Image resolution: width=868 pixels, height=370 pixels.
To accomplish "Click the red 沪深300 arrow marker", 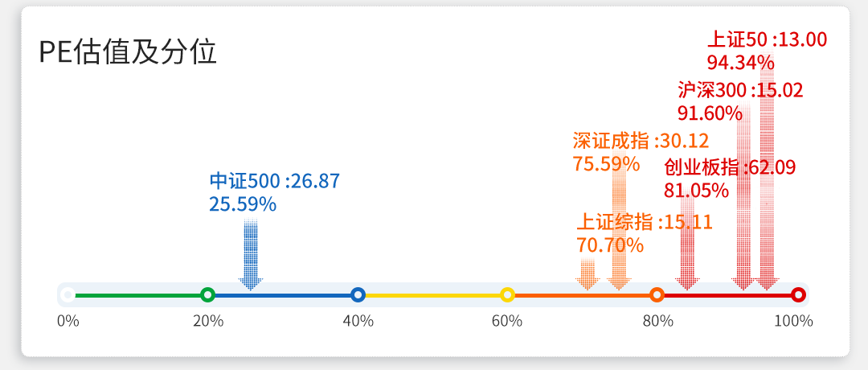I will [743, 197].
